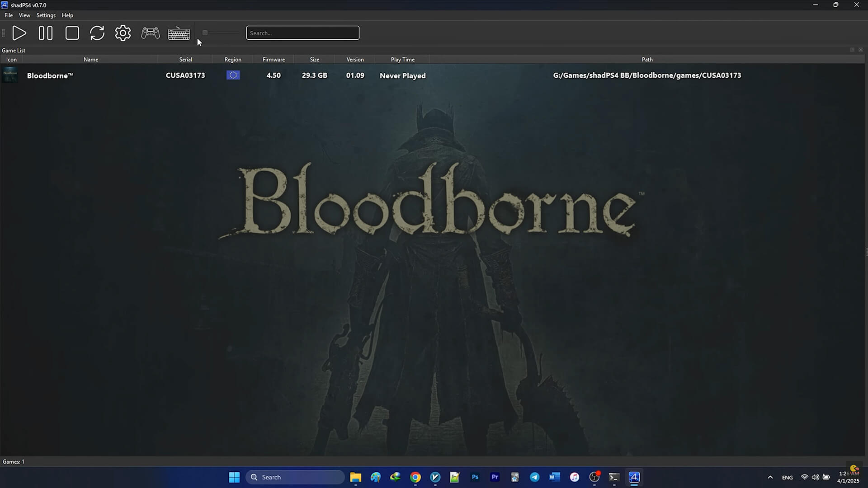Open the File menu
Screen dimensions: 868x488
click(9, 15)
